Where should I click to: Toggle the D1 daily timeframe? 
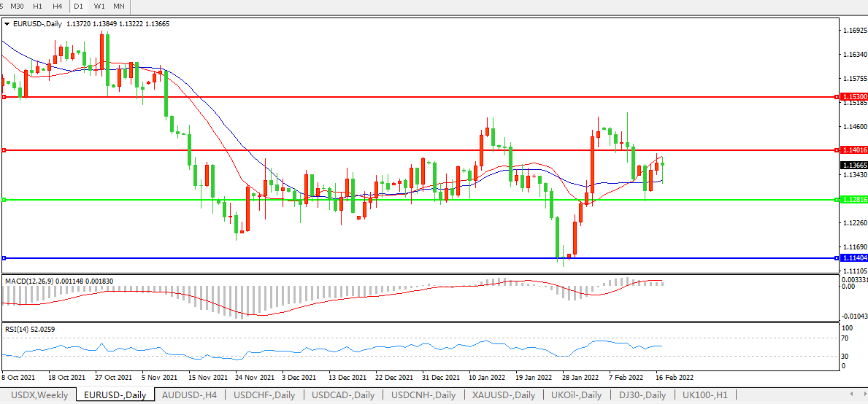click(78, 6)
